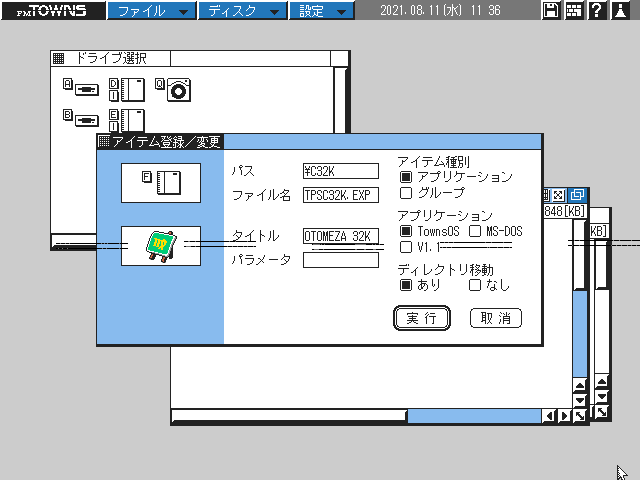
Task: Select floppy drive A icon
Action: tap(81, 87)
